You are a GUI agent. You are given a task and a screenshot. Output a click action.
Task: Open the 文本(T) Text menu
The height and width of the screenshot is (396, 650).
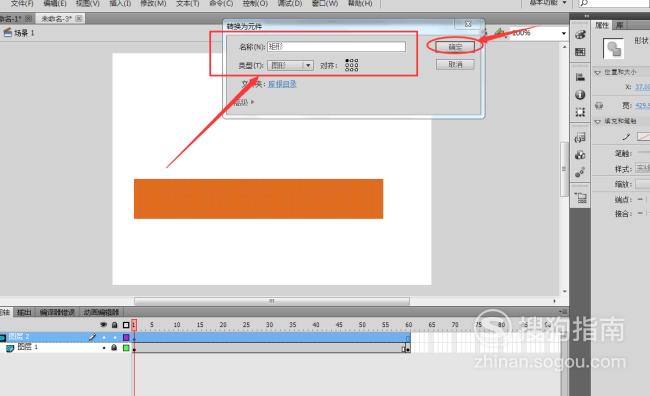pyautogui.click(x=187, y=3)
